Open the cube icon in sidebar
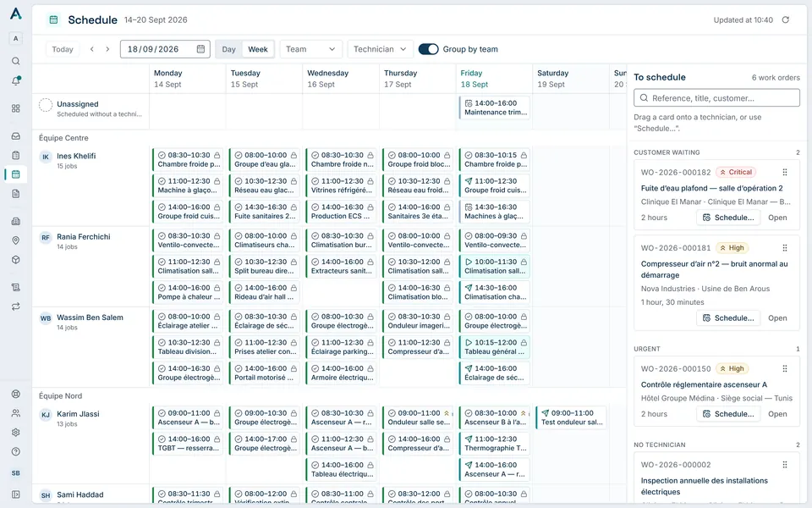This screenshot has height=508, width=812. click(16, 260)
